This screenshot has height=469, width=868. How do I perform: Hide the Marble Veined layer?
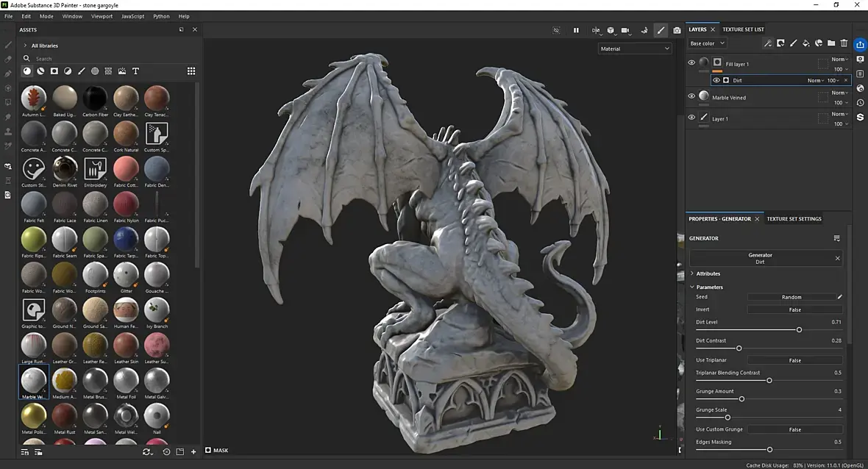(691, 96)
